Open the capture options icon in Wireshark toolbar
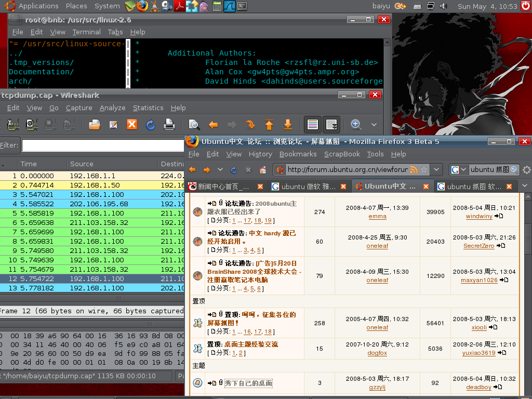Screen dimensions: 532x399 [x=32, y=125]
